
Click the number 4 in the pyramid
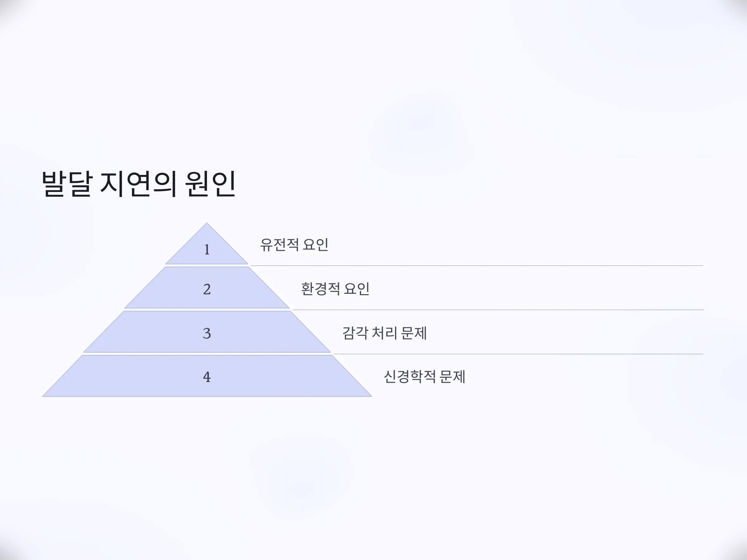point(207,377)
